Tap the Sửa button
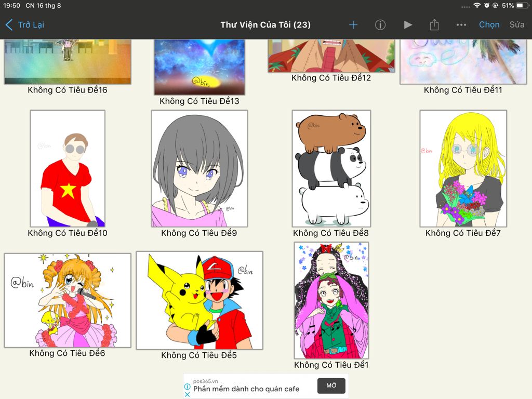532x399 pixels. (517, 25)
